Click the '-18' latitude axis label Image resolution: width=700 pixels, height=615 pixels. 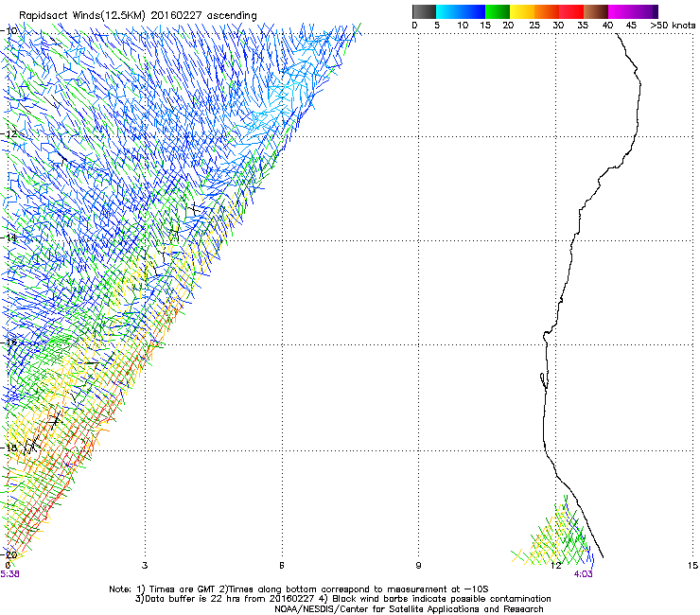point(9,448)
